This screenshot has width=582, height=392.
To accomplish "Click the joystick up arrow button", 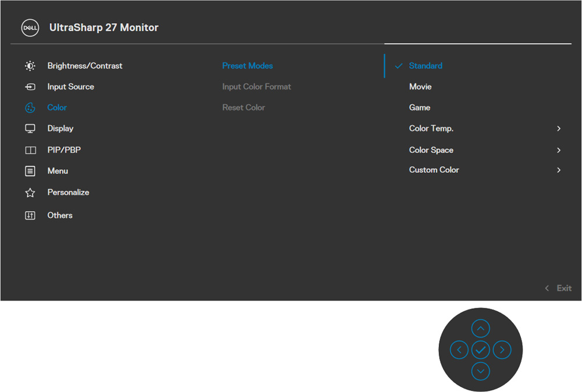I will click(480, 328).
